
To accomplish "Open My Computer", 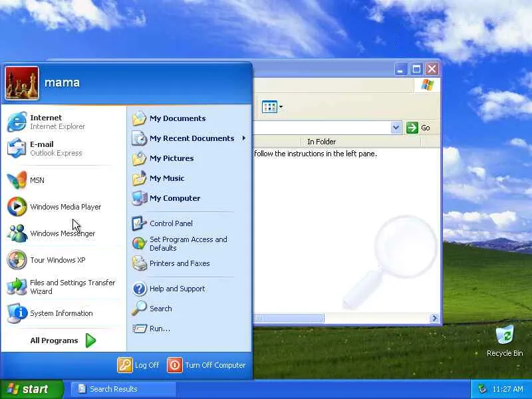I will tap(166, 198).
